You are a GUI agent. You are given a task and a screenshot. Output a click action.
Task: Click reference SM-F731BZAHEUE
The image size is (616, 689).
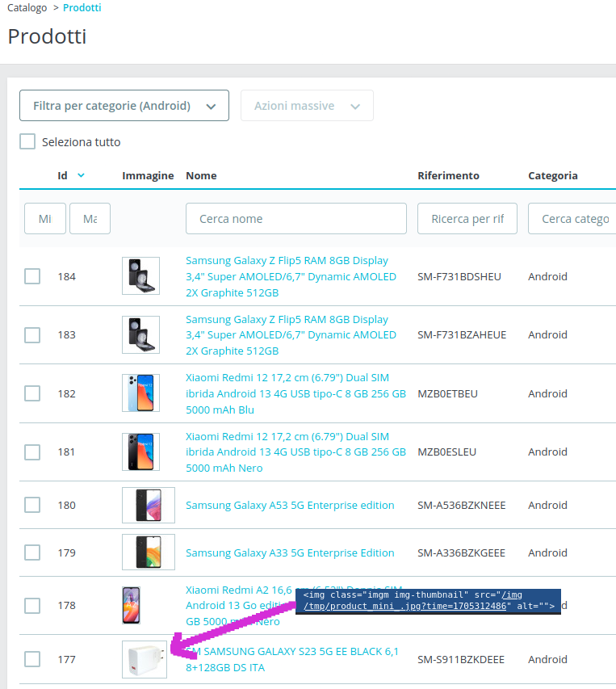[x=462, y=335]
